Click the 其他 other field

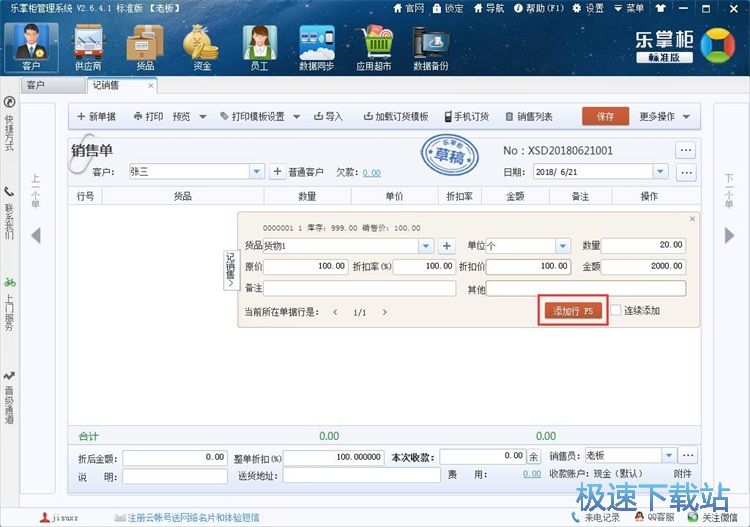click(x=586, y=288)
